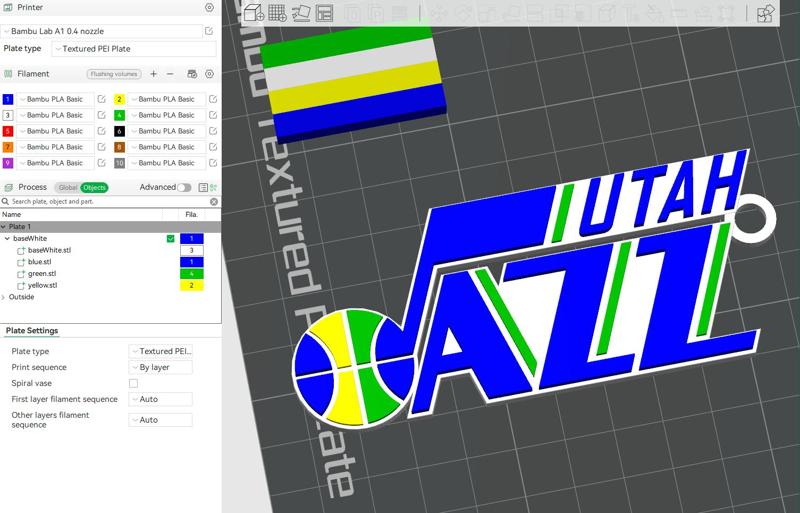Open filament settings gear icon
Viewport: 800px width, 513px height.
[x=209, y=74]
